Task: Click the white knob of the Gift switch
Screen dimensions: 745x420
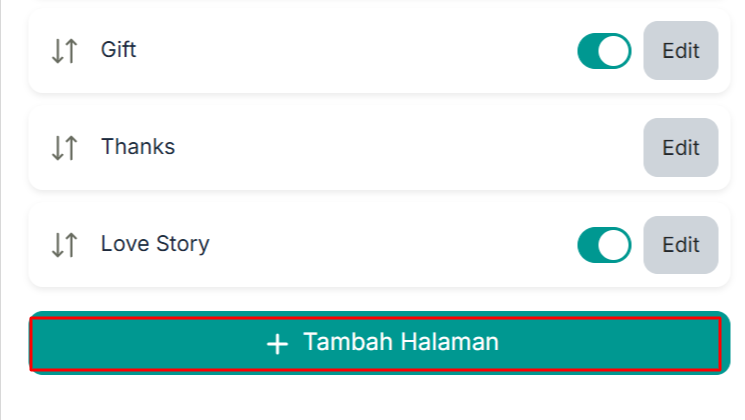Action: coord(613,51)
